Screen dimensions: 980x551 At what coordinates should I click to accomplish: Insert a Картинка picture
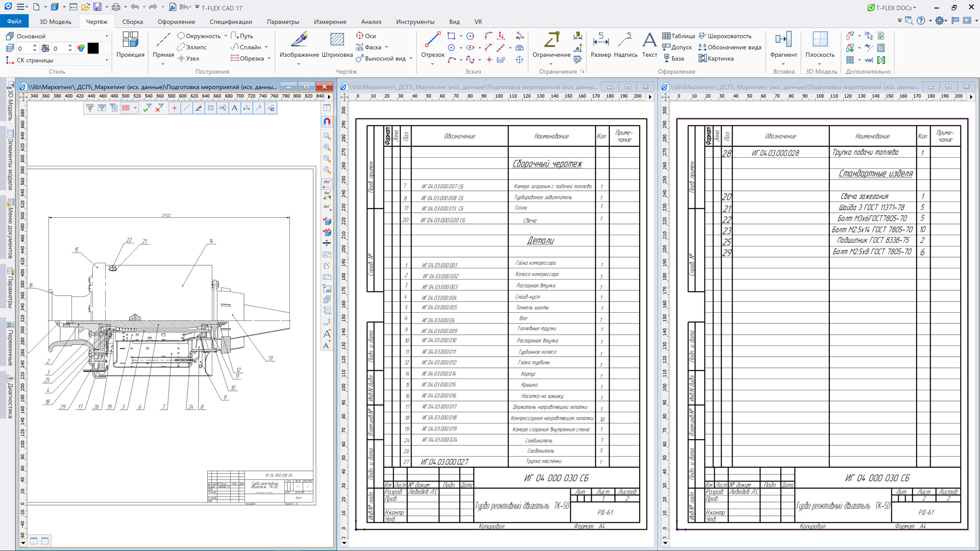click(x=716, y=59)
